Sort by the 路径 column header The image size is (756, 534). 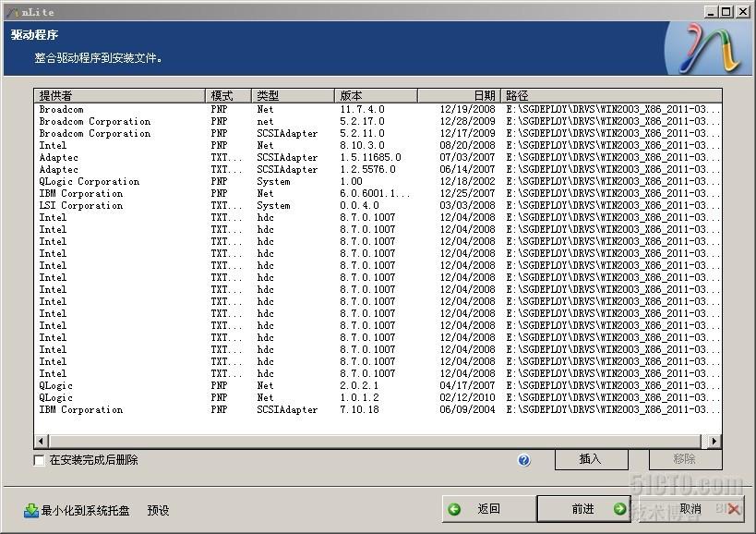pos(611,95)
